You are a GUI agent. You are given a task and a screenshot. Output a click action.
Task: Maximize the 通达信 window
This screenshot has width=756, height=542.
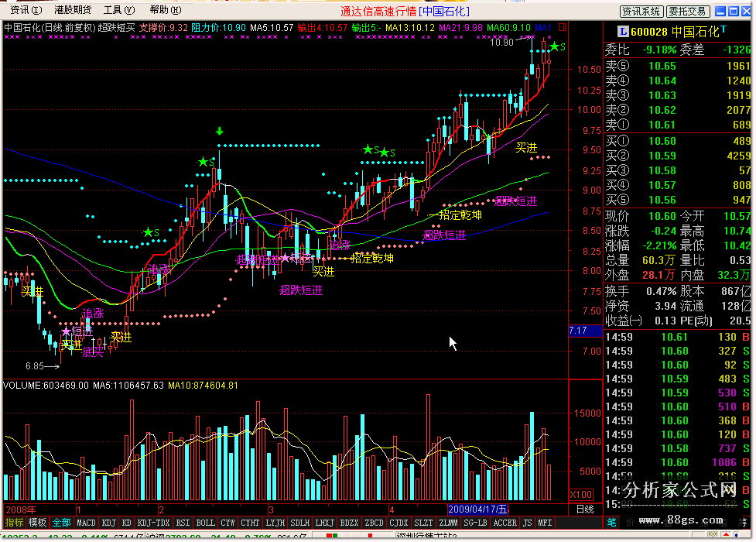pyautogui.click(x=734, y=11)
